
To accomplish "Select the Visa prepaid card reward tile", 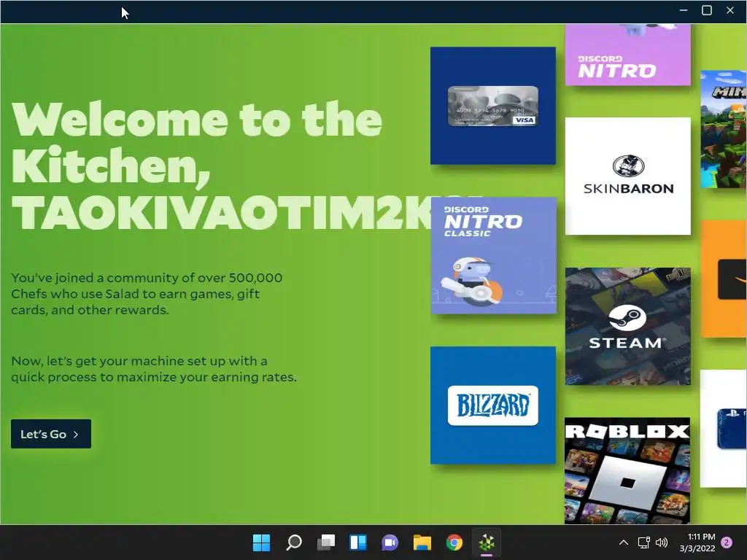I will tap(493, 106).
